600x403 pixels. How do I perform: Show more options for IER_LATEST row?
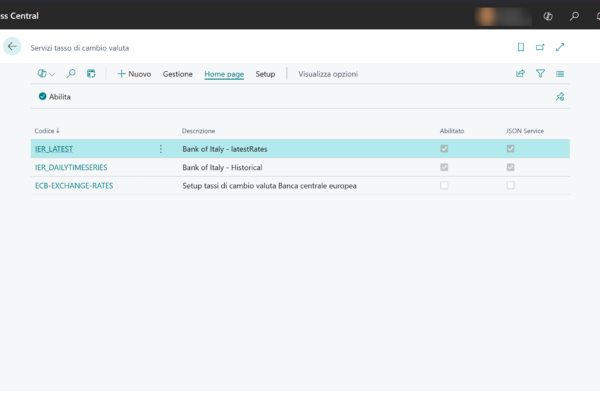click(x=161, y=149)
